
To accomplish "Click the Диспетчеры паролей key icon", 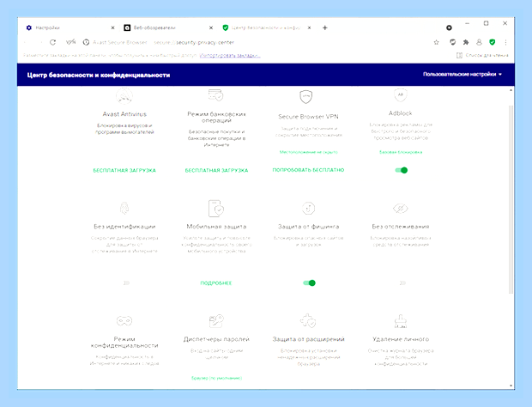I will click(216, 321).
